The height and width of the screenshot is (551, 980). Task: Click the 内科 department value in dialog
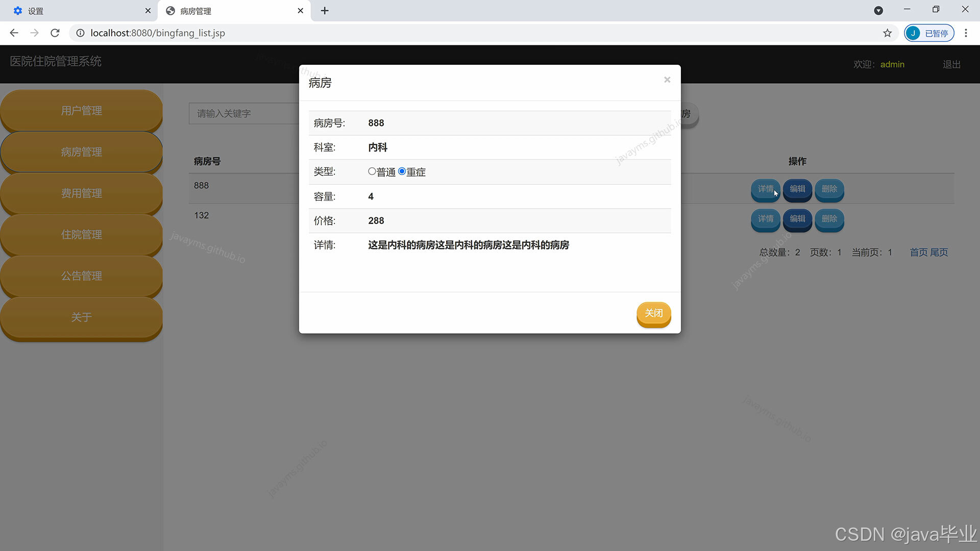(x=378, y=147)
